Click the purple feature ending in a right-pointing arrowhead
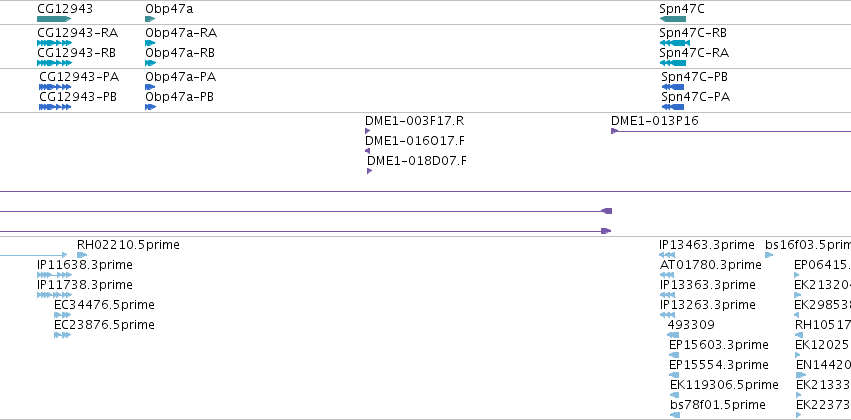 coord(306,231)
